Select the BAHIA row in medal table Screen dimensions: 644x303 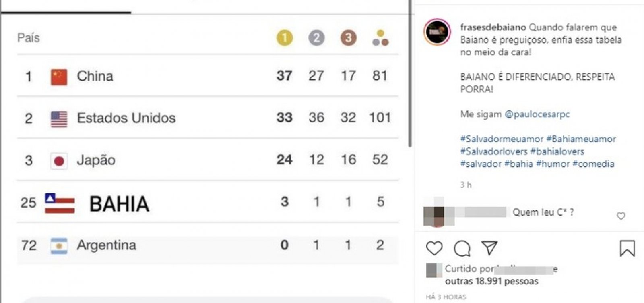pyautogui.click(x=208, y=202)
